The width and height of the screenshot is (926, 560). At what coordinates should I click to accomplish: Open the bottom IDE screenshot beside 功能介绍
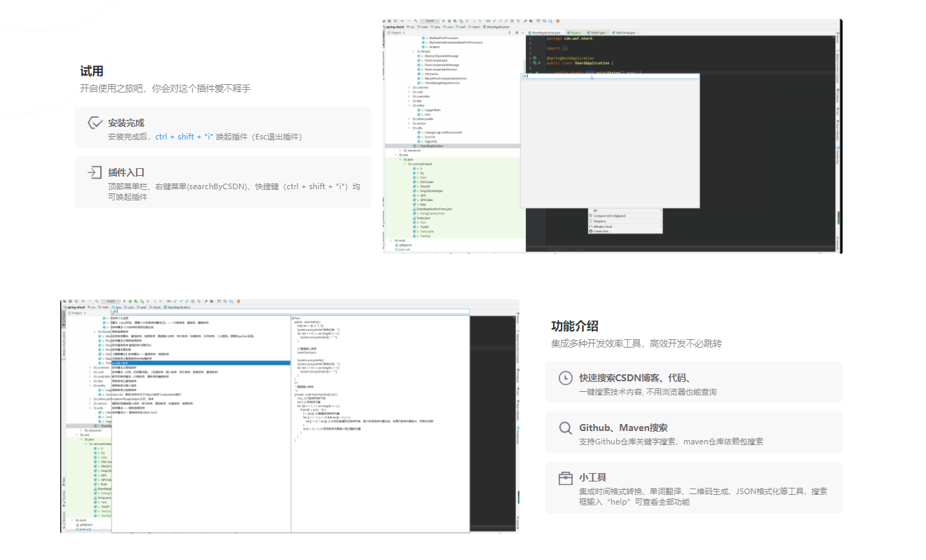[x=290, y=416]
